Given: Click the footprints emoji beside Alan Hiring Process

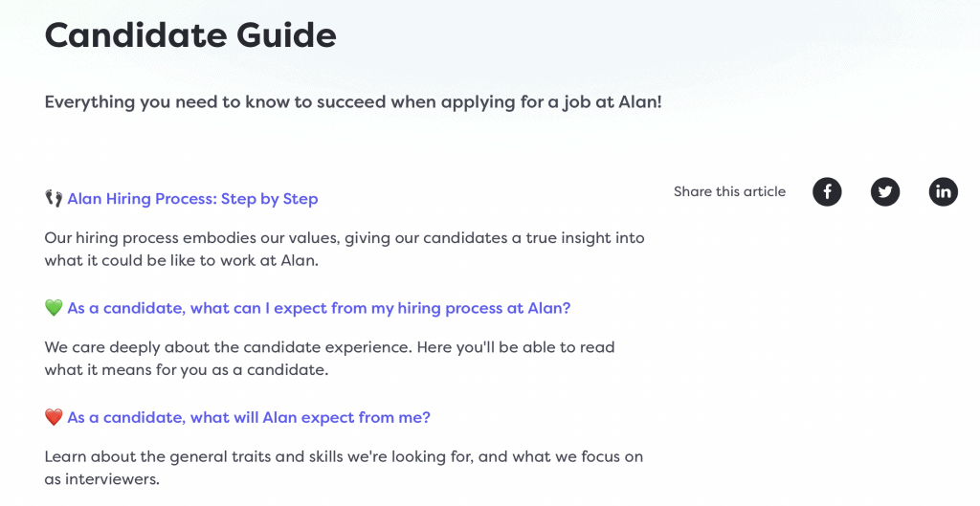Looking at the screenshot, I should pos(54,199).
